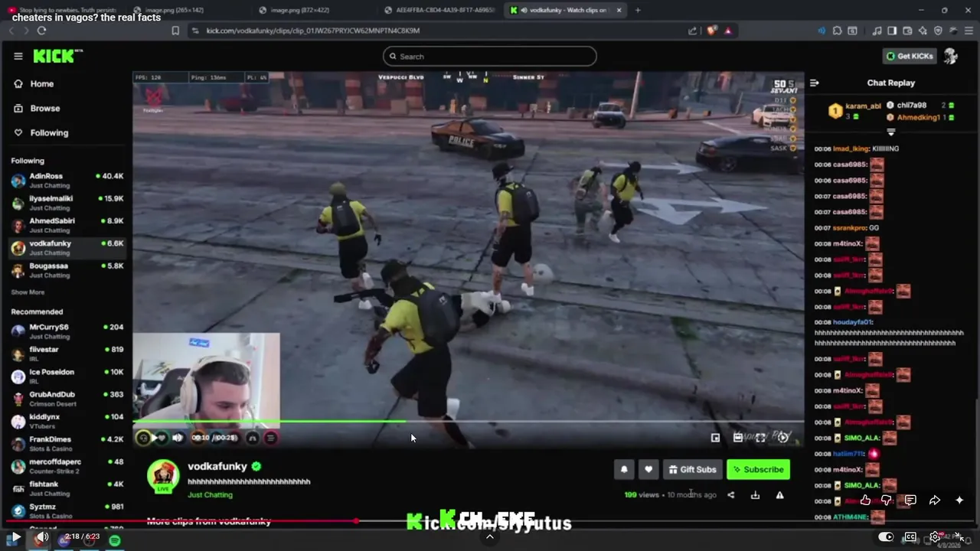Reload the browser page
This screenshot has height=551, width=980.
coord(41,31)
